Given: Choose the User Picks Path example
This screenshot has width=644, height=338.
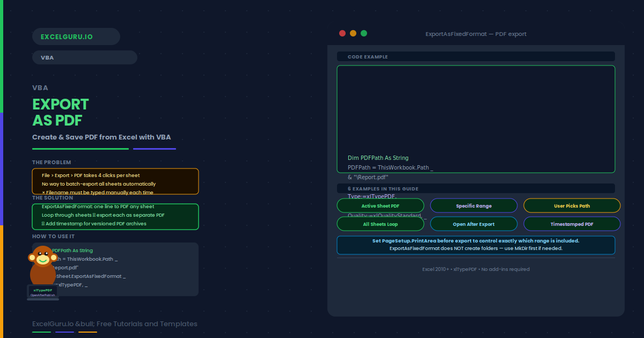Looking at the screenshot, I should click(x=572, y=206).
